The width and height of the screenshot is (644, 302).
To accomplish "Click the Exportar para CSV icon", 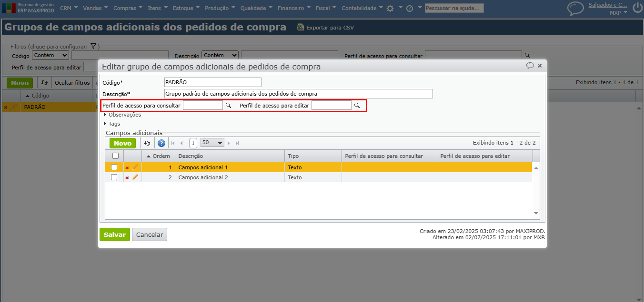I will coord(301,28).
